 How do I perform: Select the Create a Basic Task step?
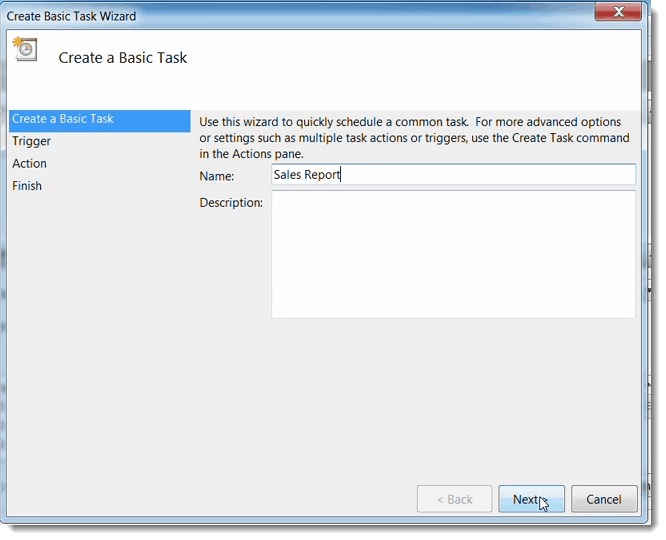[x=99, y=121]
